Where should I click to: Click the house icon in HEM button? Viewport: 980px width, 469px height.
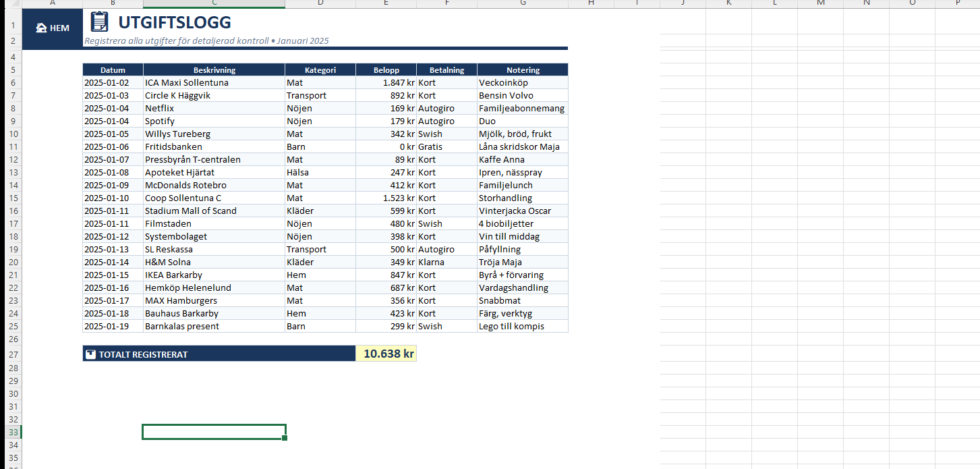[x=41, y=28]
